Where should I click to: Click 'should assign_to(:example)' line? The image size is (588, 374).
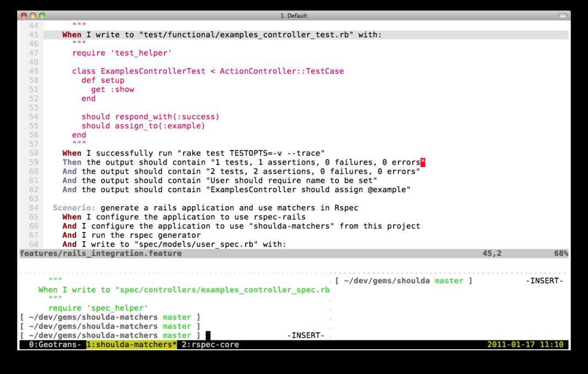point(143,126)
